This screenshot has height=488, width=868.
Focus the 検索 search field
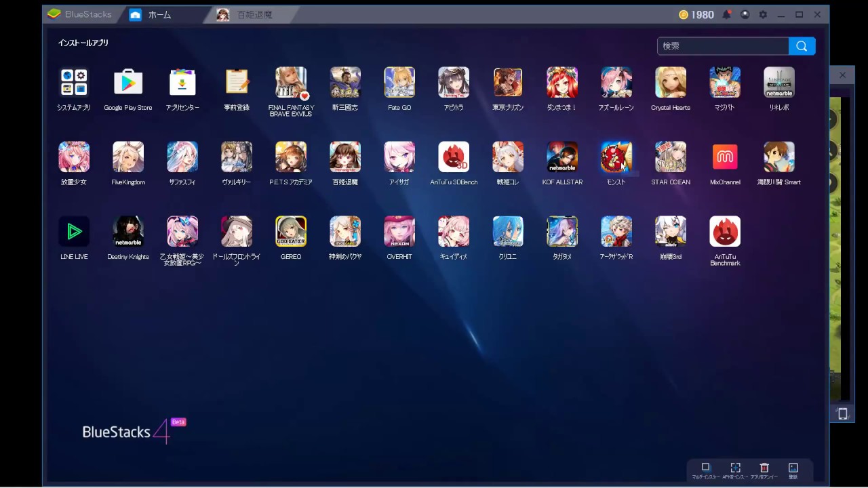tap(723, 46)
